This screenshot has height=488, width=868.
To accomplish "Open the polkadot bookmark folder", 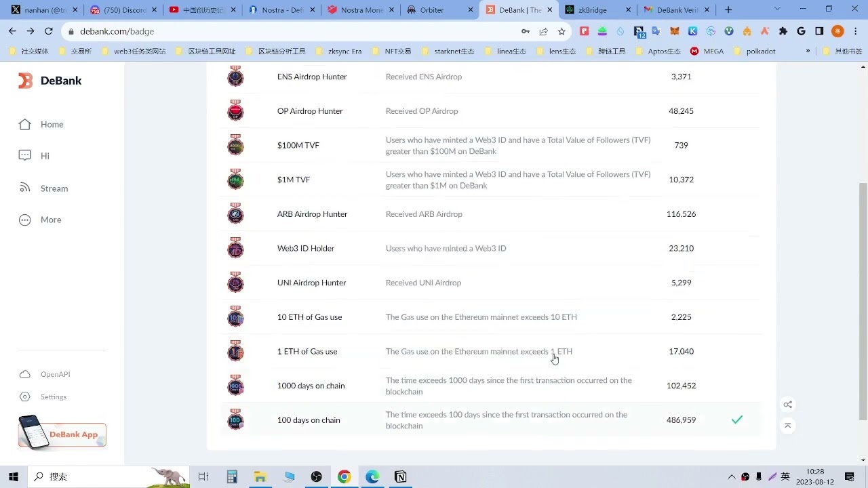I will pyautogui.click(x=753, y=51).
